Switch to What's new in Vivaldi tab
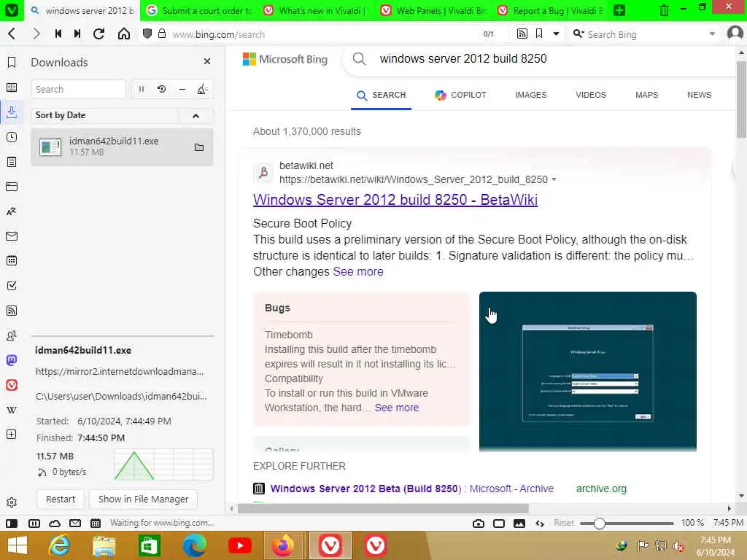747x560 pixels. coord(315,10)
